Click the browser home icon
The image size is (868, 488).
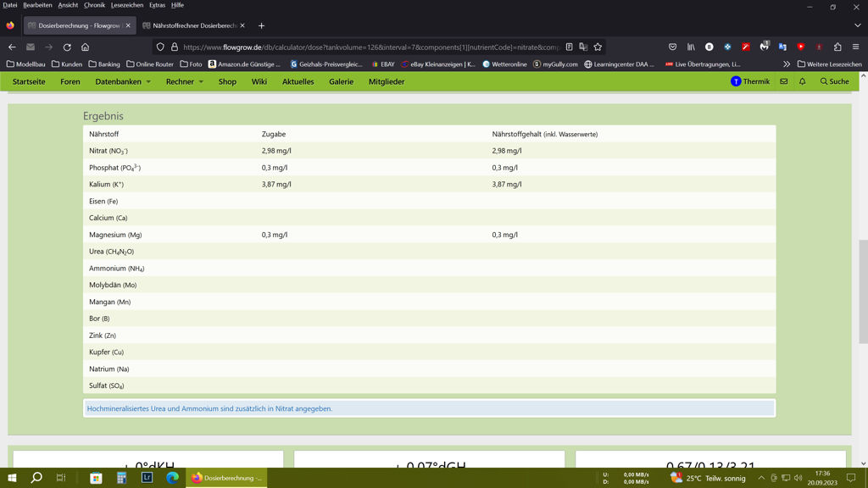(85, 47)
